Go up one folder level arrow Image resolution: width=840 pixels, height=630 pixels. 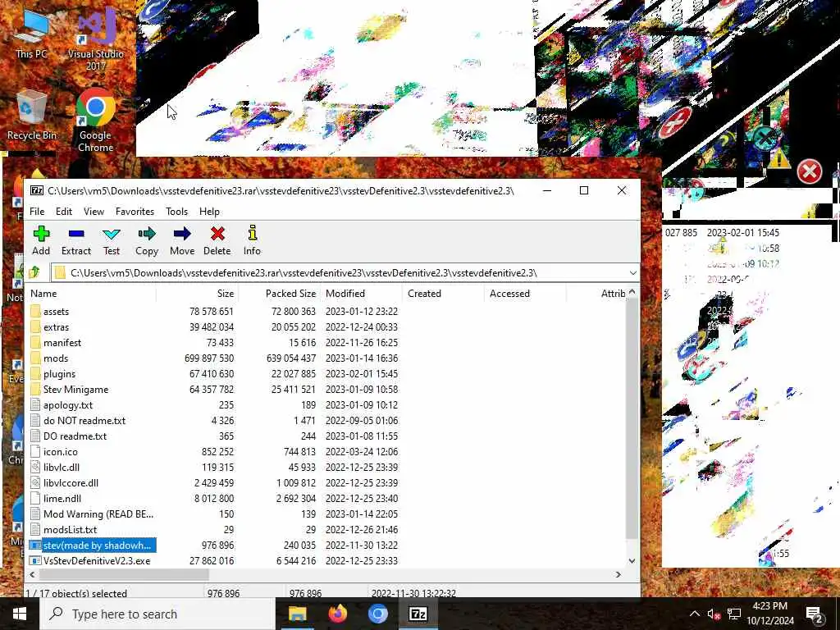[x=34, y=272]
